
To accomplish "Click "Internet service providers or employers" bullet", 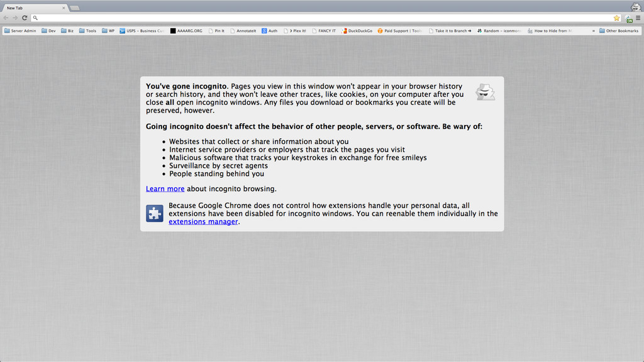I will (287, 150).
